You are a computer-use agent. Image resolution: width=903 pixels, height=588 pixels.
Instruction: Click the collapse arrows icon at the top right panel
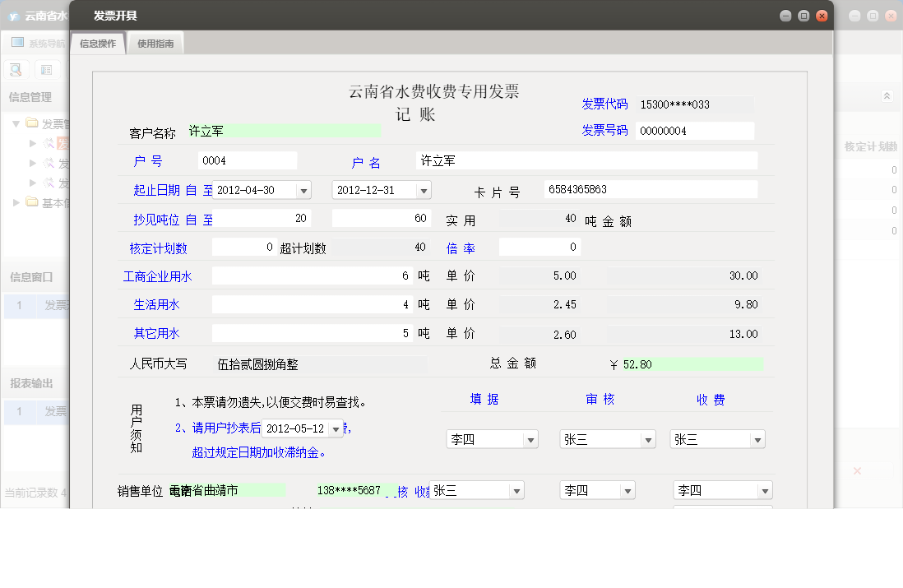pyautogui.click(x=887, y=96)
